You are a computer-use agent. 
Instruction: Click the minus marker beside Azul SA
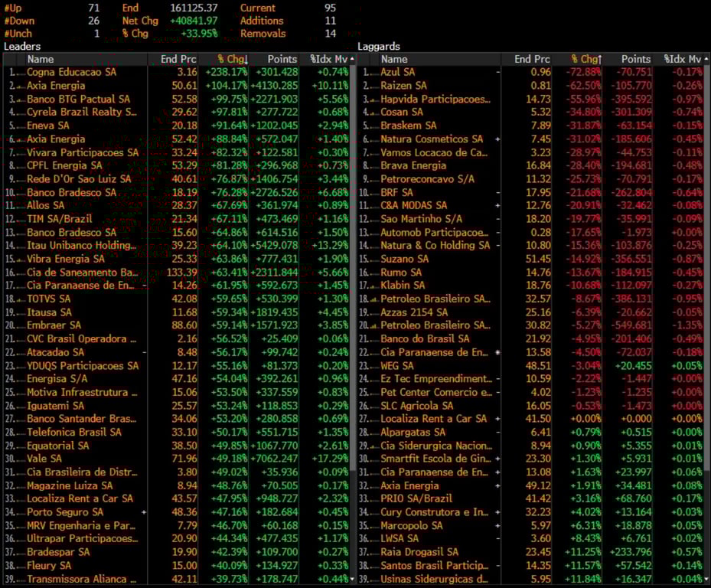pyautogui.click(x=498, y=72)
